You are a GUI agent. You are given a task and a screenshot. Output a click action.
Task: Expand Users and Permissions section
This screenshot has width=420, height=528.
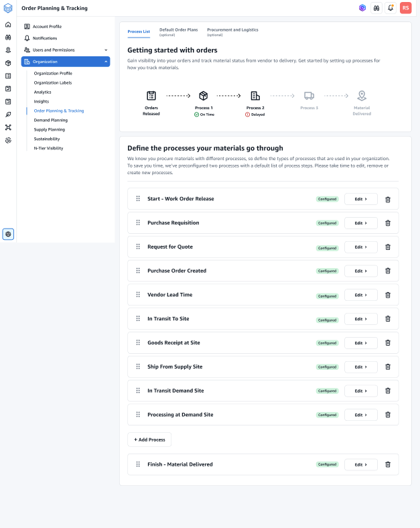click(x=106, y=50)
